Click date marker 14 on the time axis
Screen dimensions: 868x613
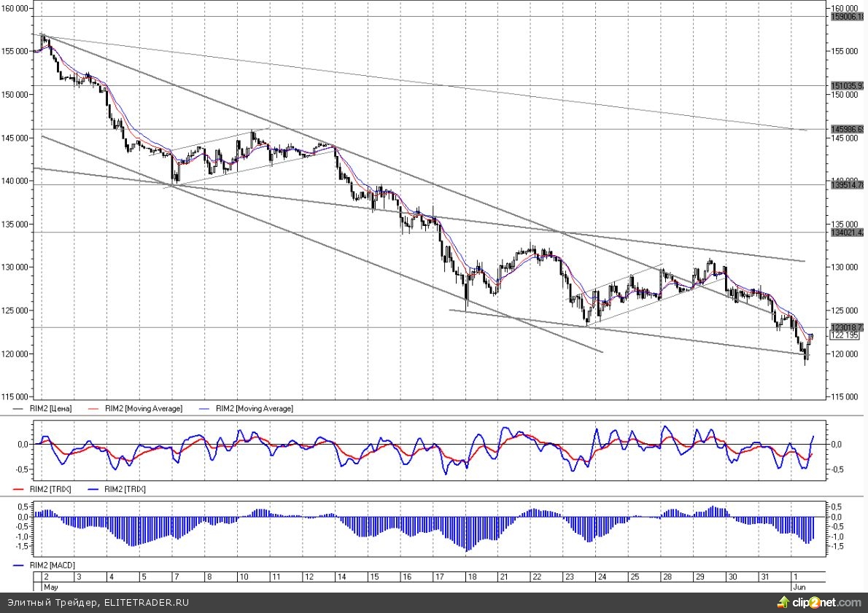click(x=341, y=577)
